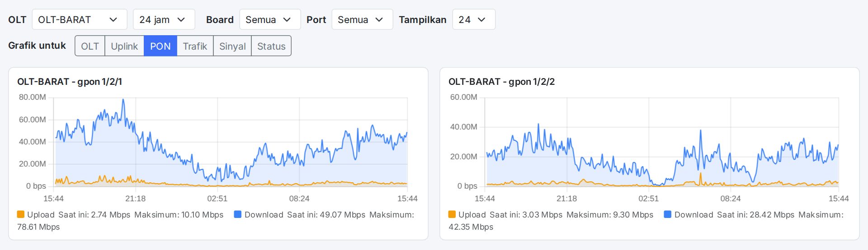The image size is (868, 250).
Task: Click the 02:51 time label in gpon 1/2/1
Action: click(x=217, y=199)
